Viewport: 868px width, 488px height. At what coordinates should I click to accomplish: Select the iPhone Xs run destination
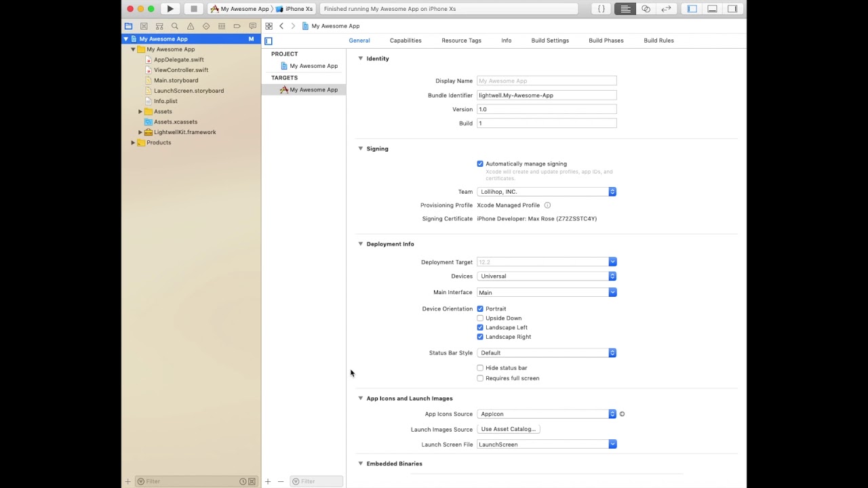tap(294, 9)
